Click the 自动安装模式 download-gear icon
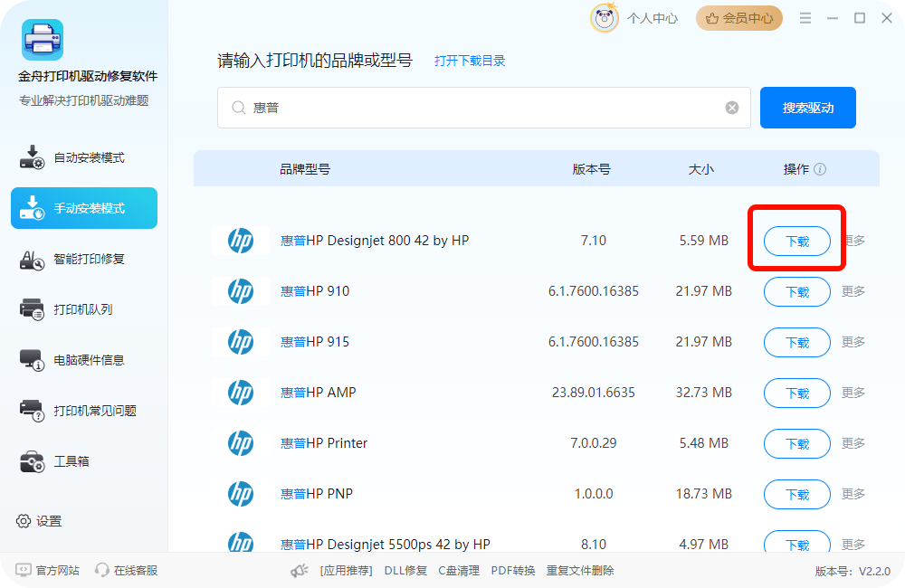 click(x=32, y=157)
